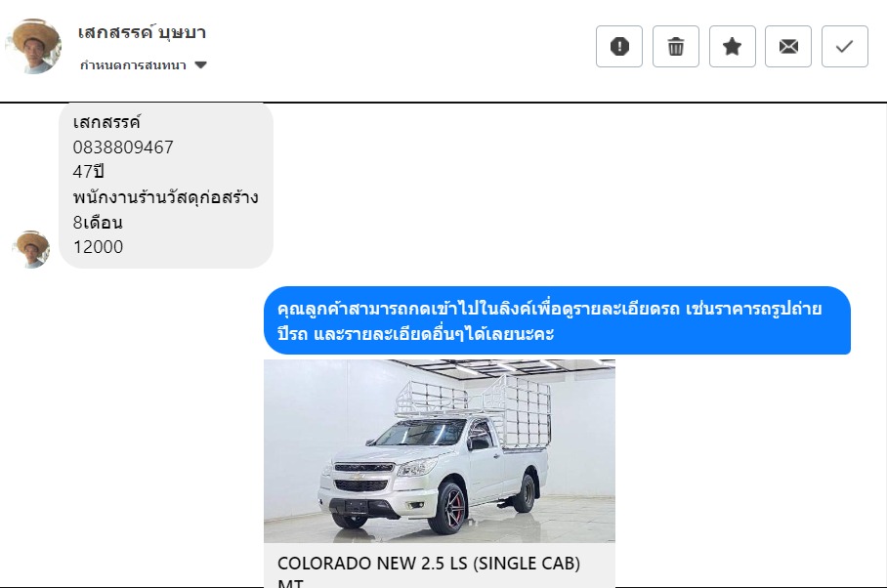Image resolution: width=887 pixels, height=588 pixels.
Task: Open header profile picture with straw hat
Action: [x=33, y=46]
